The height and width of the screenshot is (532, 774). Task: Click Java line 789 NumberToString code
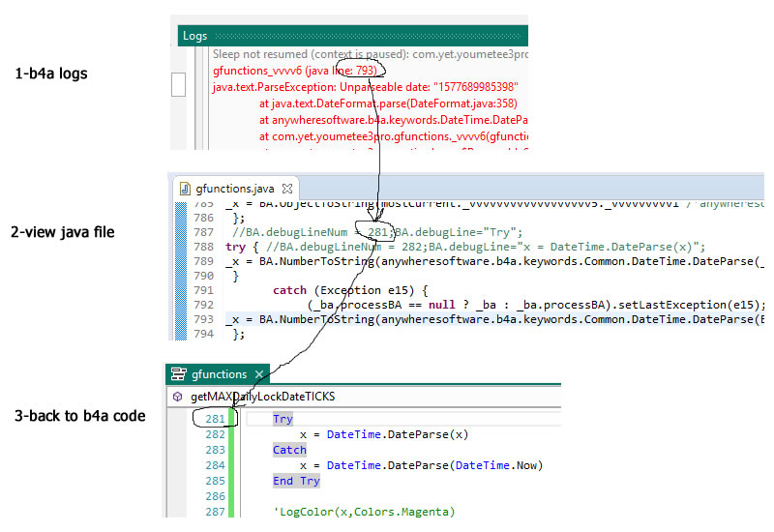click(x=494, y=261)
